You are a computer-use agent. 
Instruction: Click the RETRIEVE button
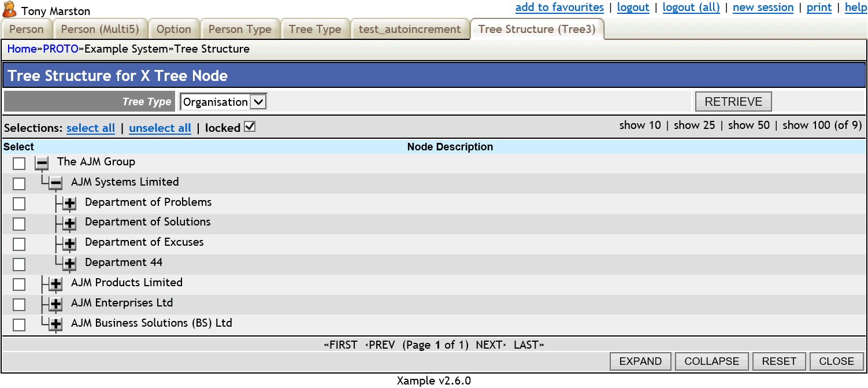coord(733,101)
